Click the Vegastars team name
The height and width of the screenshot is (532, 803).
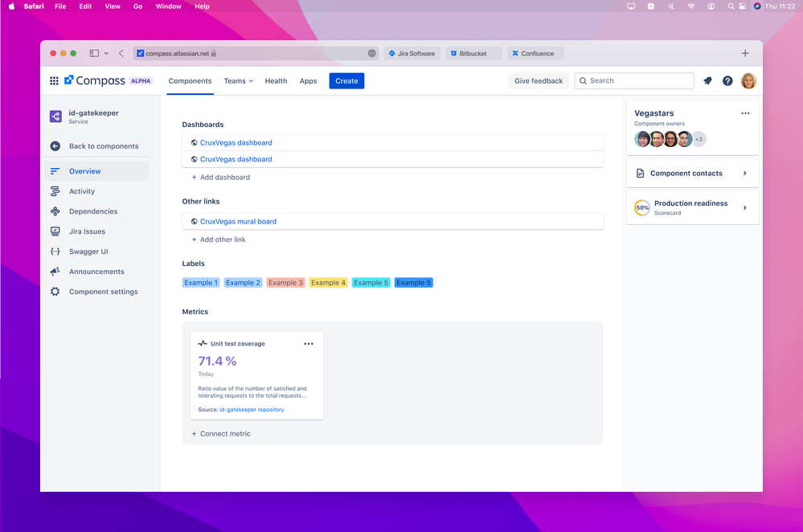click(x=654, y=113)
